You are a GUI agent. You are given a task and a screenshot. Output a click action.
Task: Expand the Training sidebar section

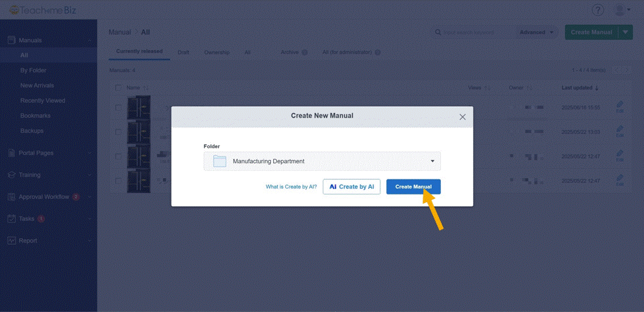point(30,175)
